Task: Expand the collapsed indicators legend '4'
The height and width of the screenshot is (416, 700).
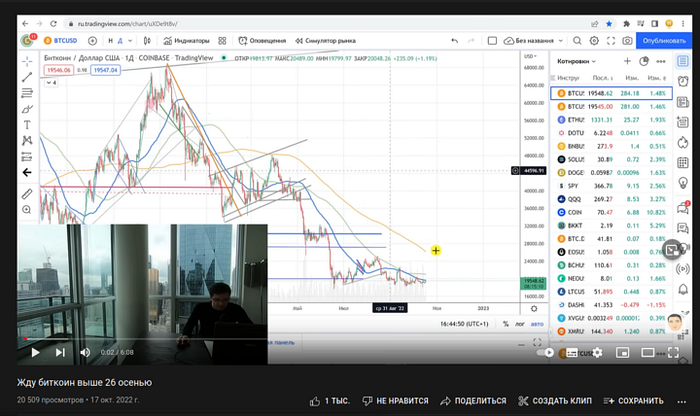Action: pyautogui.click(x=51, y=83)
